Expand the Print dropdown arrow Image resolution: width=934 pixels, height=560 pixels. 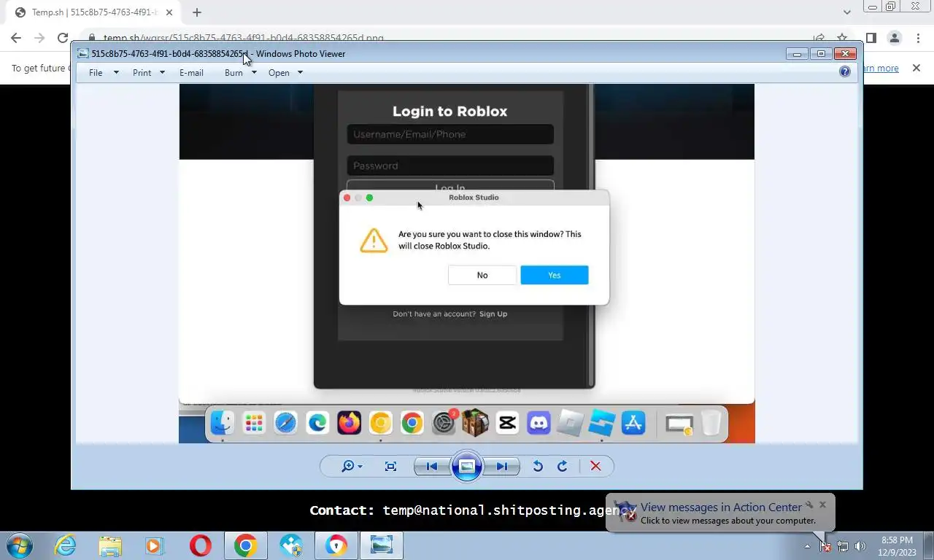pos(162,72)
